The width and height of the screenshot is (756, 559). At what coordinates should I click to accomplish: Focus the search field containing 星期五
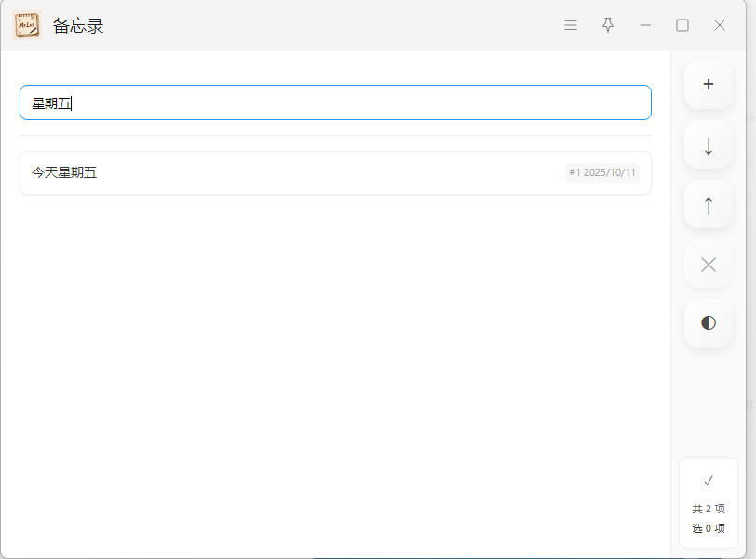pos(335,102)
